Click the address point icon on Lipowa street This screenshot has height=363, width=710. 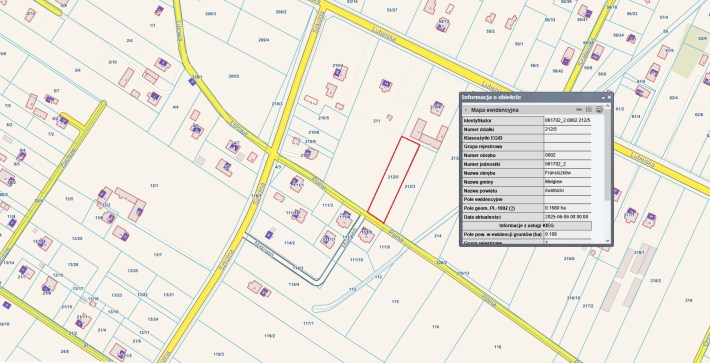tap(192, 82)
